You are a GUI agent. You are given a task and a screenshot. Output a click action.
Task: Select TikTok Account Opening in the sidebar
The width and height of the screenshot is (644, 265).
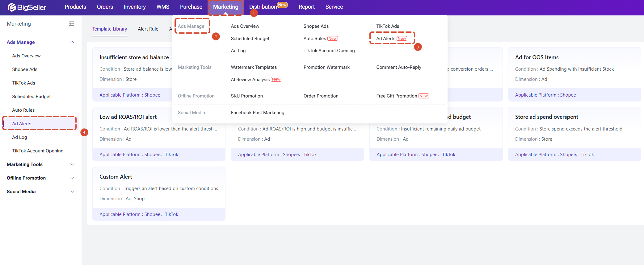(x=38, y=151)
